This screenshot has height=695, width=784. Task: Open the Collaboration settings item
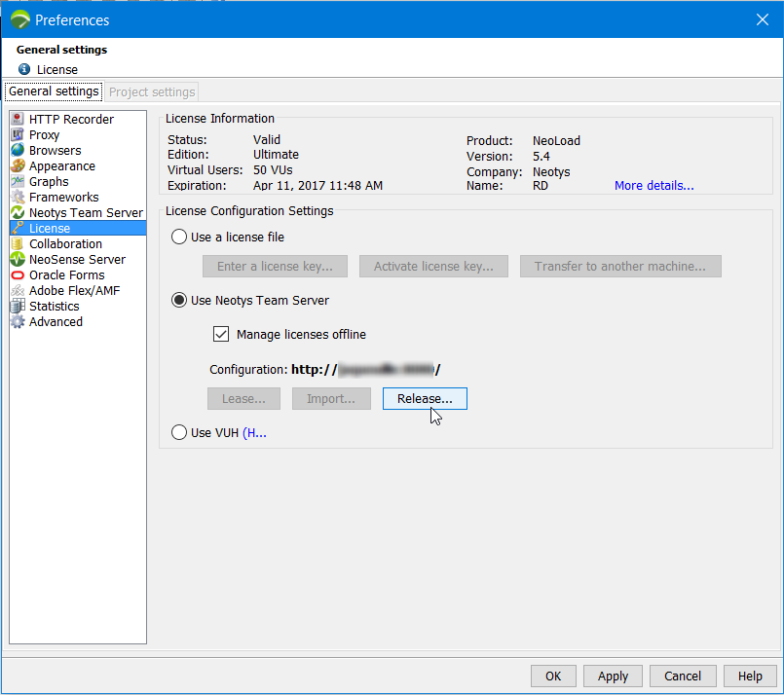[65, 244]
